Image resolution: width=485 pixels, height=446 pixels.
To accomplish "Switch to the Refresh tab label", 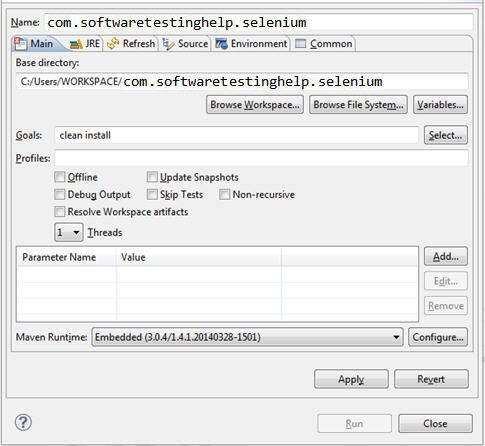I will coord(139,44).
